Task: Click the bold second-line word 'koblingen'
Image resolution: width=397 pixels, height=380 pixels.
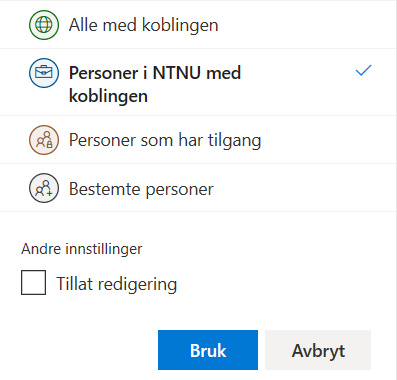Action: point(108,96)
